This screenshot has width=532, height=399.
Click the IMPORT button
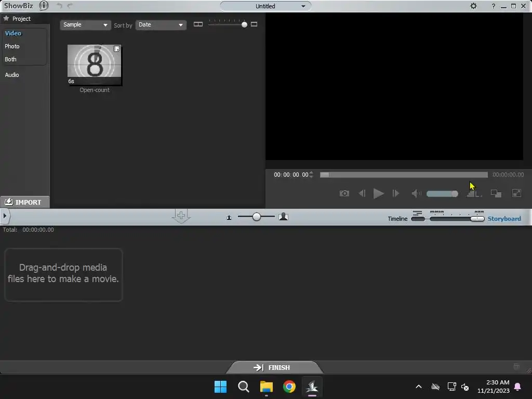tap(25, 202)
